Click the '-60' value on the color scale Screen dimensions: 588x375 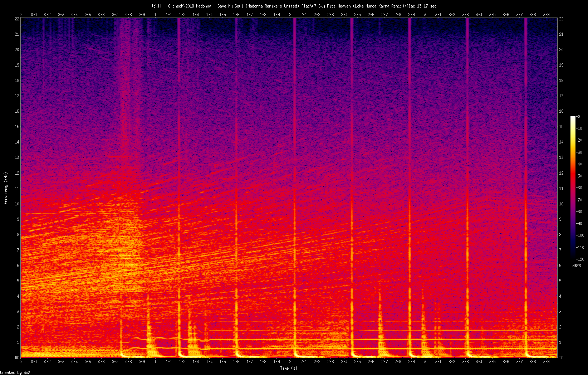point(579,188)
